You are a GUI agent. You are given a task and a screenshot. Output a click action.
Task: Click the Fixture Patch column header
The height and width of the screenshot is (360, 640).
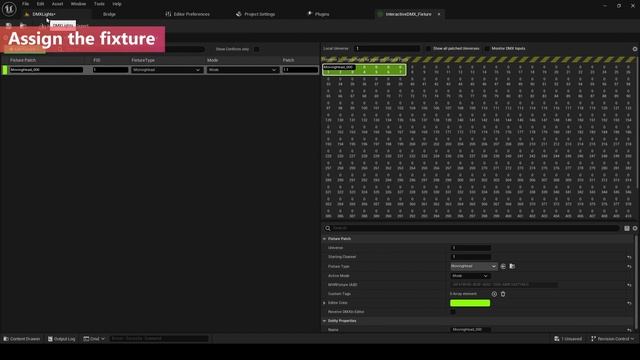pos(23,60)
